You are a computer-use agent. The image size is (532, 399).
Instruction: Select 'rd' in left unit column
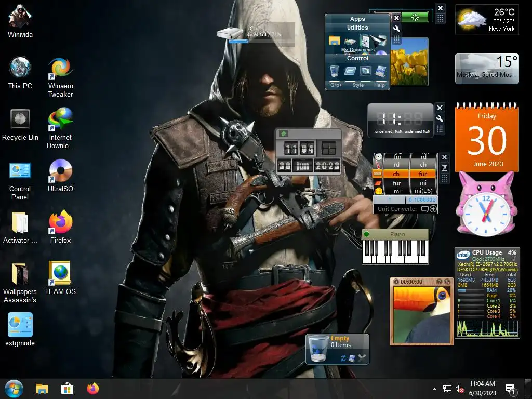tap(396, 165)
